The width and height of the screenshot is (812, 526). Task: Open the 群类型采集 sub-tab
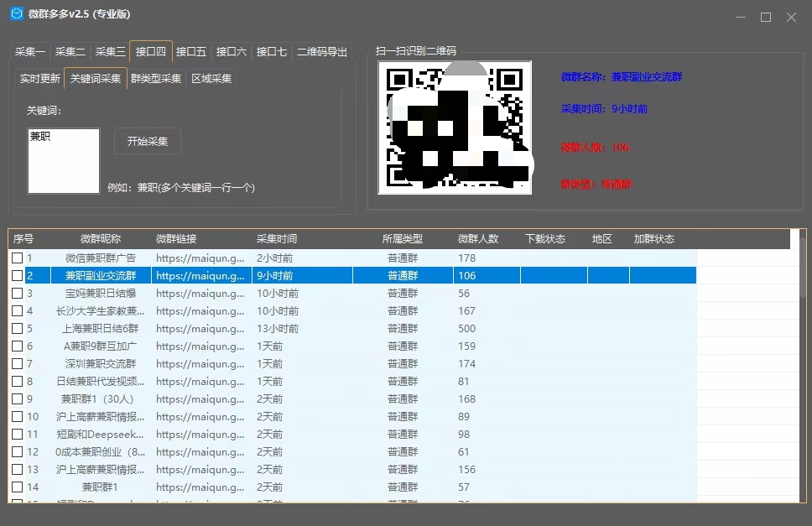(x=156, y=79)
